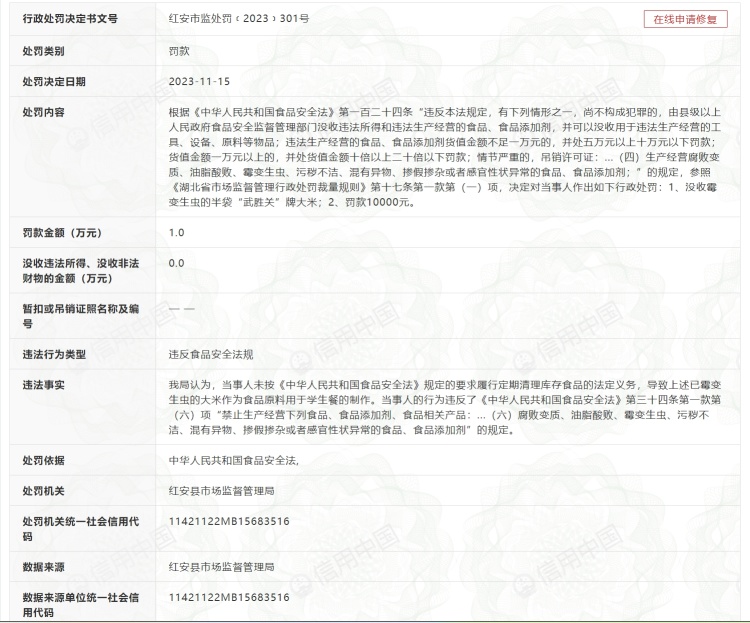Image resolution: width=750 pixels, height=623 pixels.
Task: Click the 违法事实 paragraph text
Action: 450,408
